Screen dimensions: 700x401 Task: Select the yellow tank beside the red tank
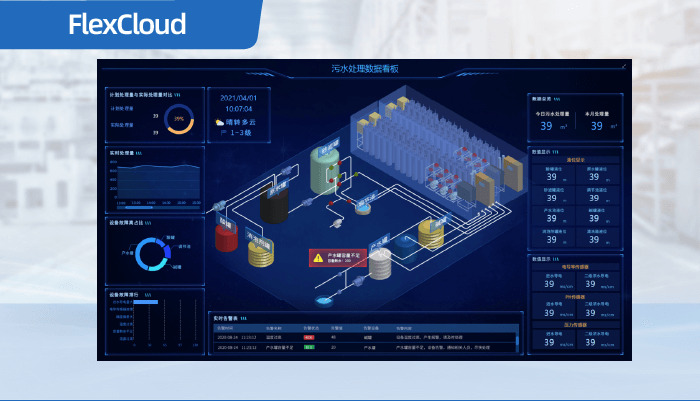click(x=260, y=255)
